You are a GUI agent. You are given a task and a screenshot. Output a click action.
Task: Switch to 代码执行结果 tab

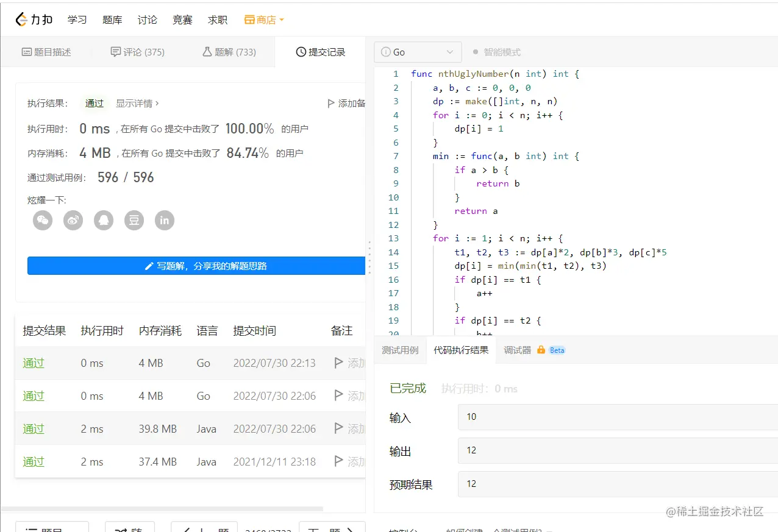click(461, 350)
